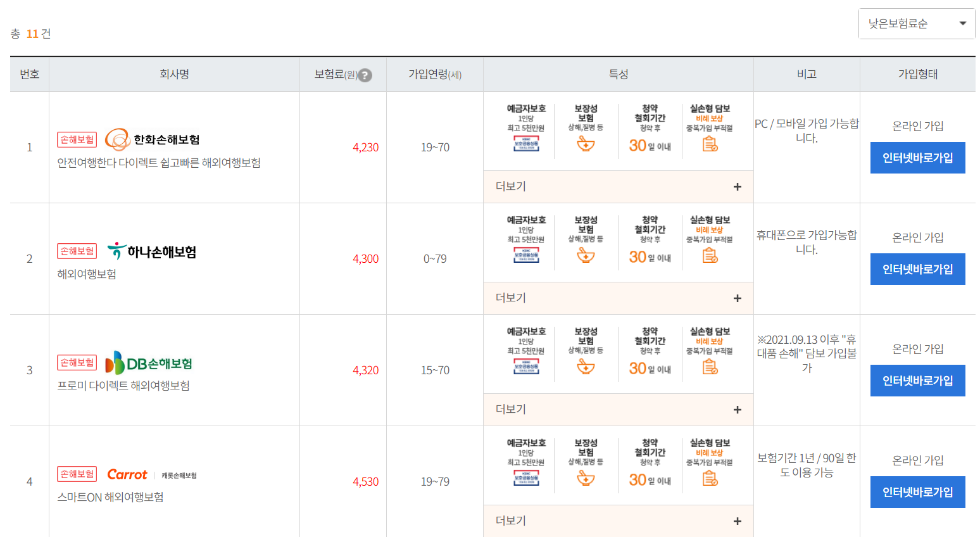Viewport: 980px width, 537px height.
Task: Click 손해보험 tag in Carrot row
Action: [77, 474]
